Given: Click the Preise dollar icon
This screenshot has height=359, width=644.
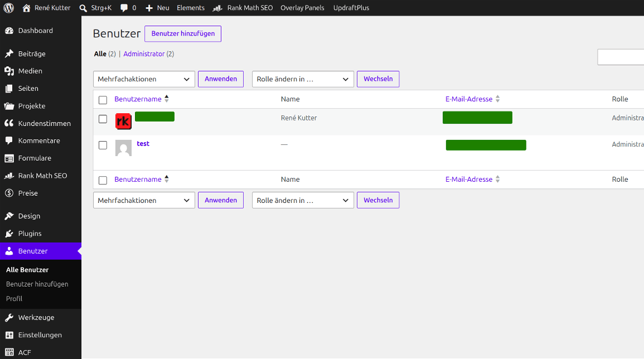Looking at the screenshot, I should coord(9,193).
